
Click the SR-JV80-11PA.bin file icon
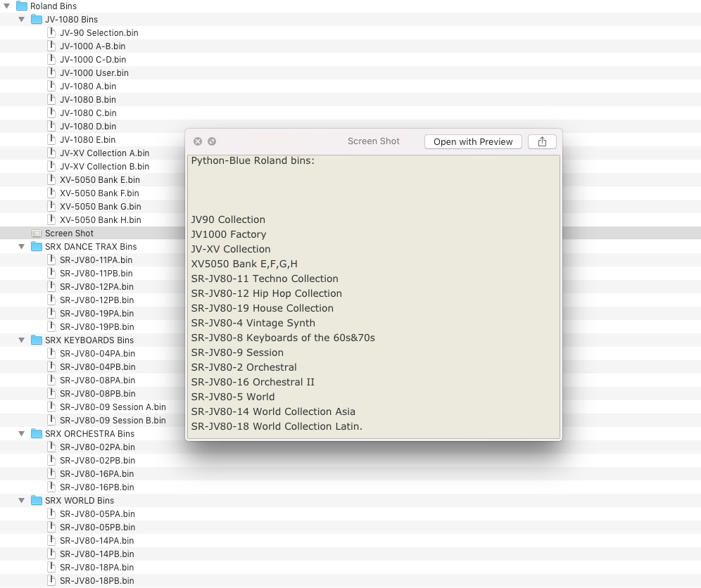coord(51,260)
